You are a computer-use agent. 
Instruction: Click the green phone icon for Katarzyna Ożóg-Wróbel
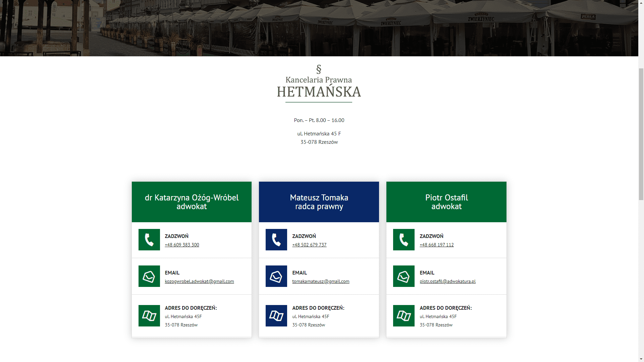click(x=149, y=240)
